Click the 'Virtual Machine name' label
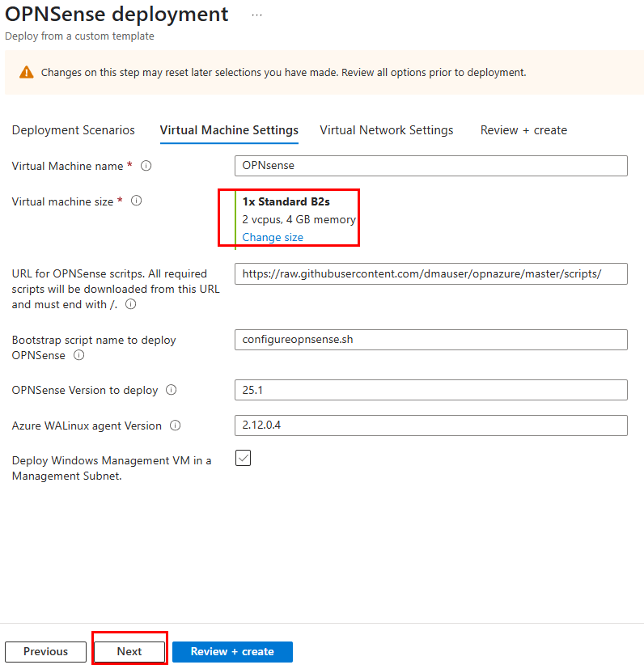Screen dimensions: 644x669 (67, 166)
